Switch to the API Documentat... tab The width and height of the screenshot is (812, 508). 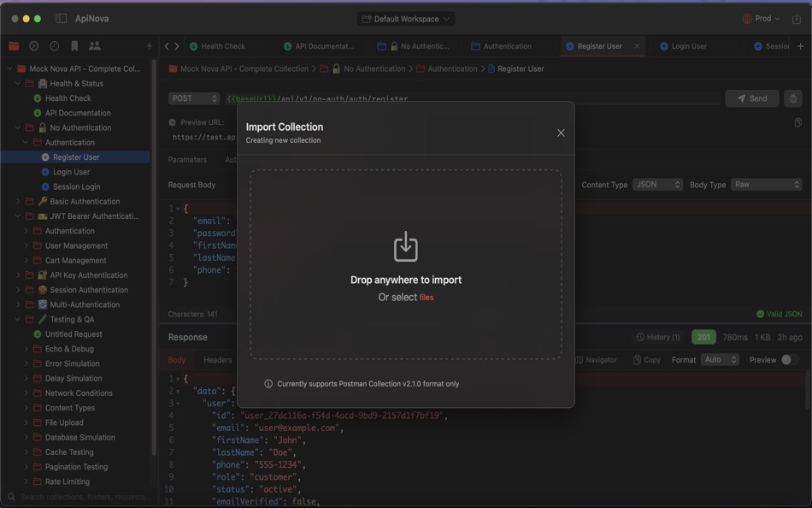coord(319,46)
